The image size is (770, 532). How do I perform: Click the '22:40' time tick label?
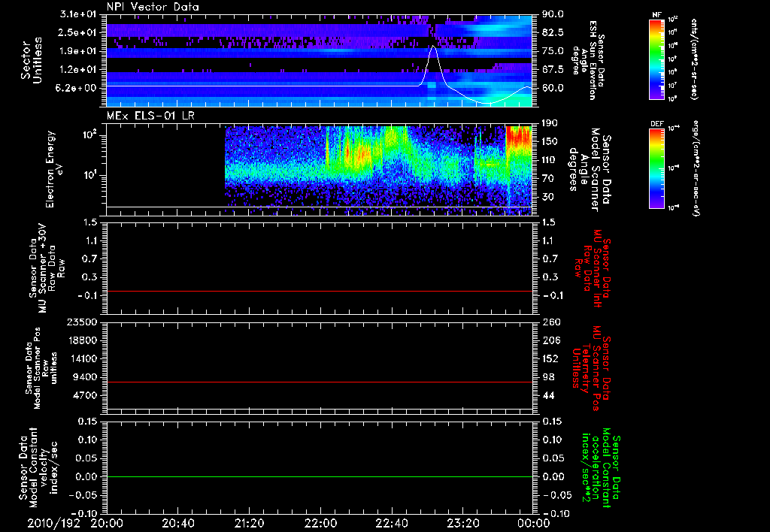391,523
